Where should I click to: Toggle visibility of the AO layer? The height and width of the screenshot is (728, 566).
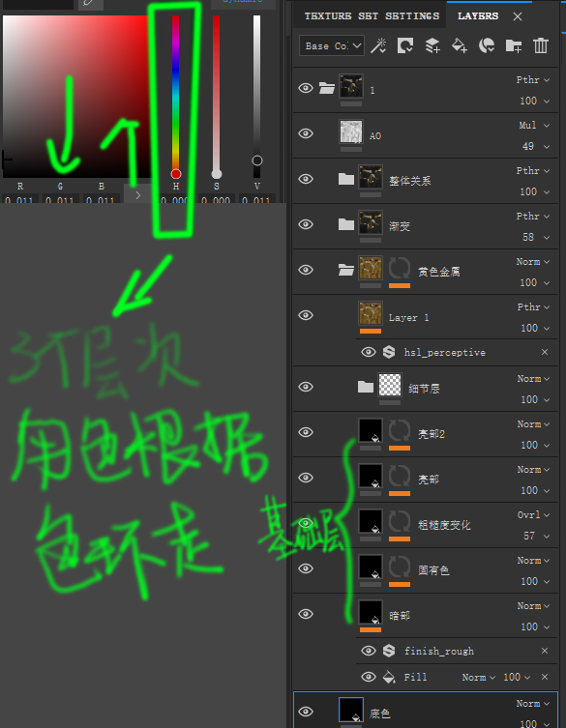[306, 133]
